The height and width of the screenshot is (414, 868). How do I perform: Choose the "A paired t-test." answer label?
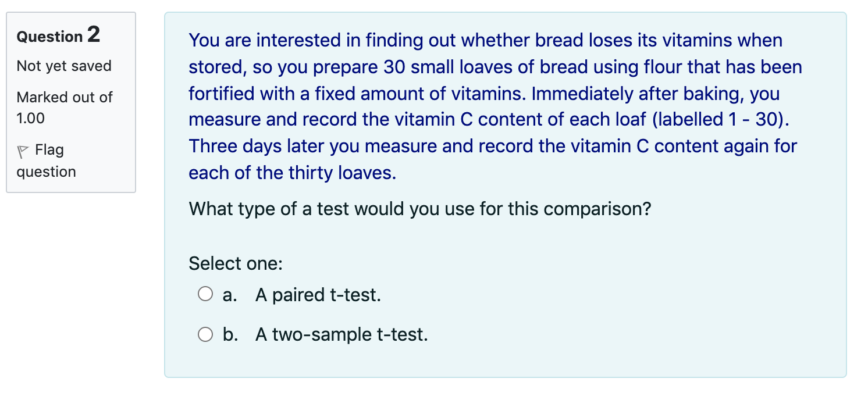coord(318,295)
